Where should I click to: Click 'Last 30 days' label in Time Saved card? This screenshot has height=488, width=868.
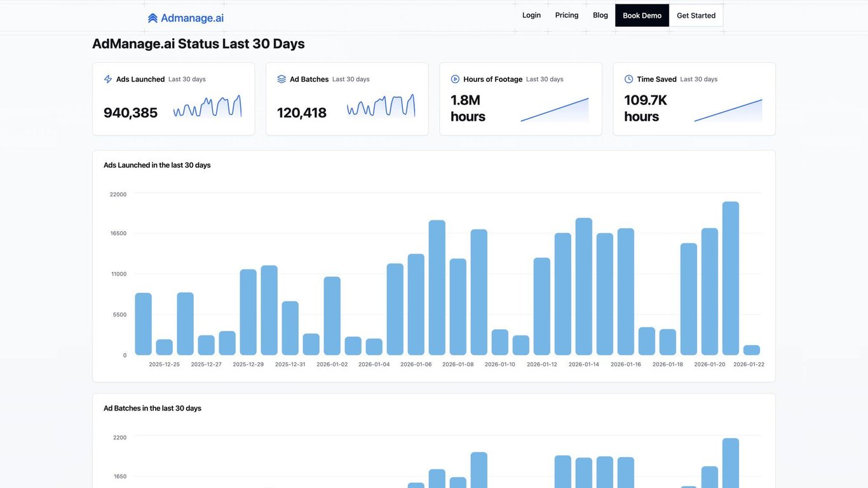[x=699, y=79]
